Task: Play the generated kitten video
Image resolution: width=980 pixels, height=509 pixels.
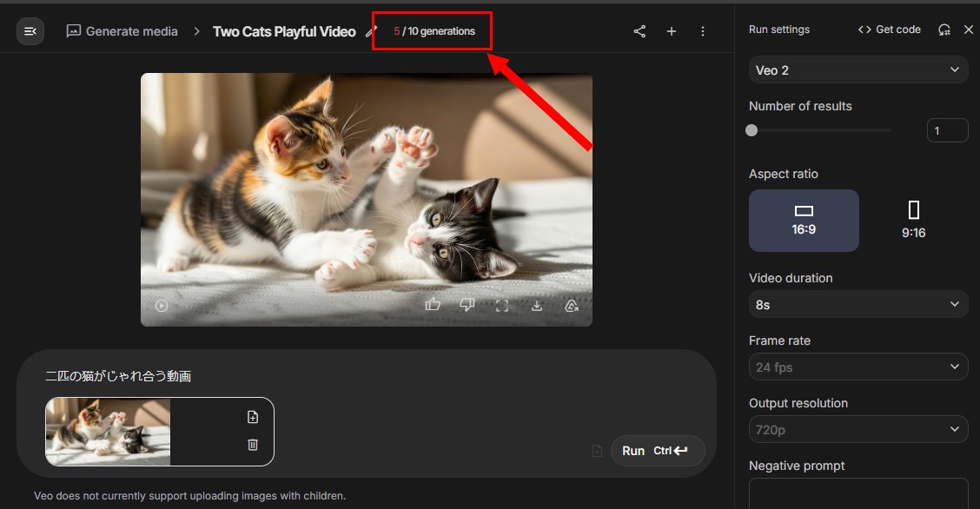Action: coord(162,306)
